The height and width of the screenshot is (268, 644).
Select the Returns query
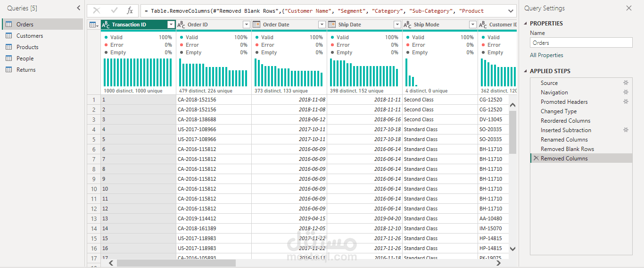(26, 70)
